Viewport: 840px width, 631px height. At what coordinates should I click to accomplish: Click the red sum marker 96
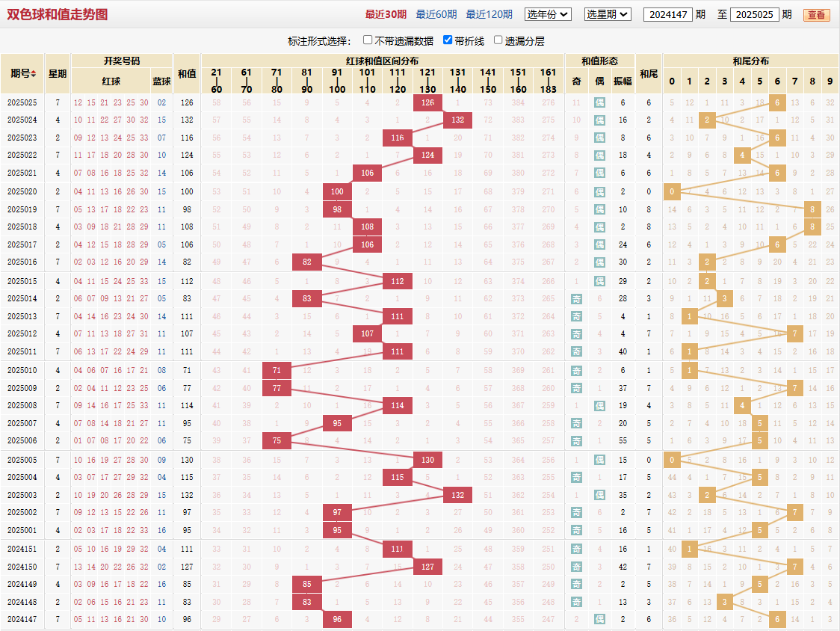337,619
